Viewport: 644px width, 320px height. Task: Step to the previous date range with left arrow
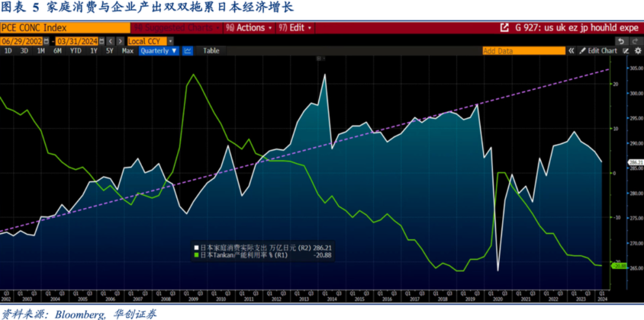[110, 42]
